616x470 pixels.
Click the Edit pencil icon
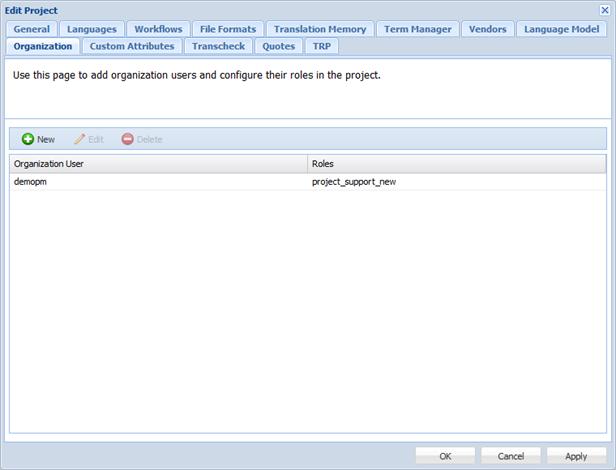click(x=79, y=139)
